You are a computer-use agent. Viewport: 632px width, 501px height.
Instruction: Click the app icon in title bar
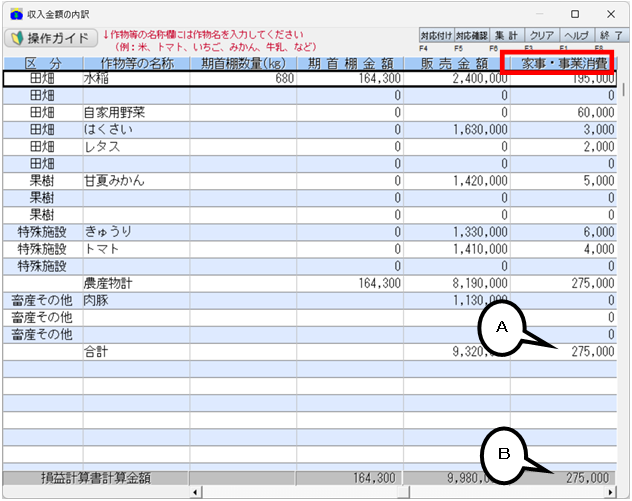(x=17, y=14)
